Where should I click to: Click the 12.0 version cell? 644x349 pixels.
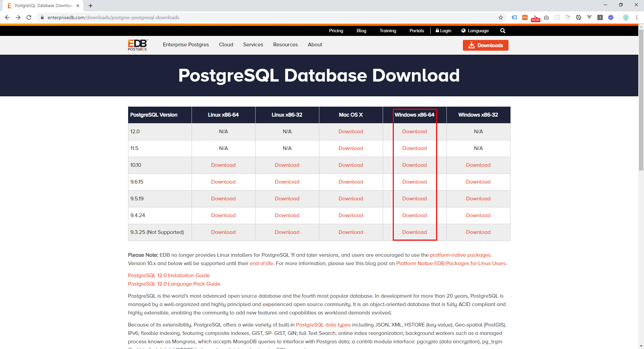click(160, 132)
